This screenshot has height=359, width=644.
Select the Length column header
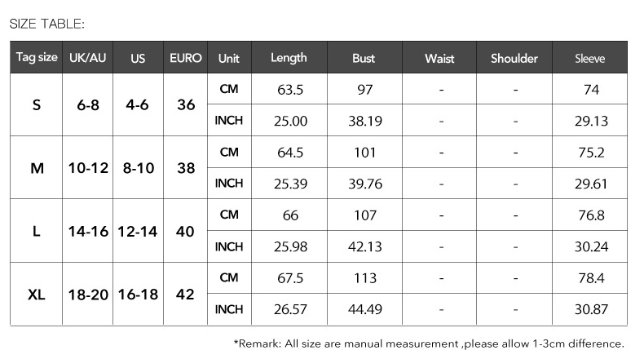[x=289, y=57]
